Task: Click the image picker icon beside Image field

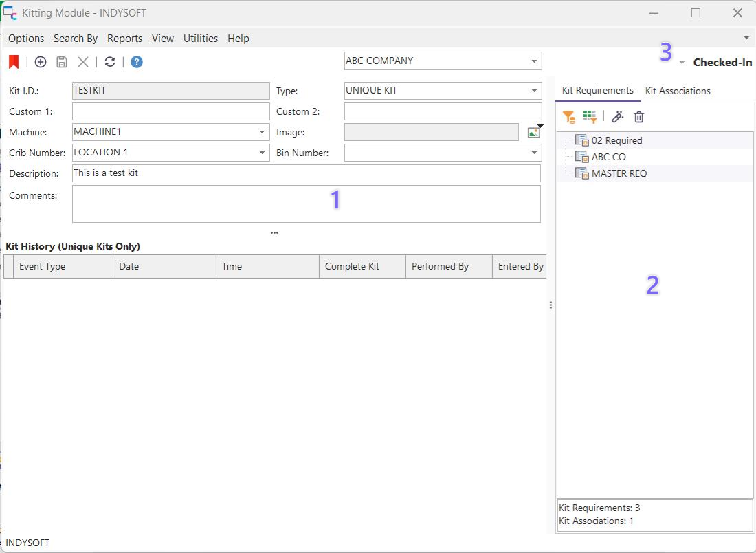Action: 533,133
